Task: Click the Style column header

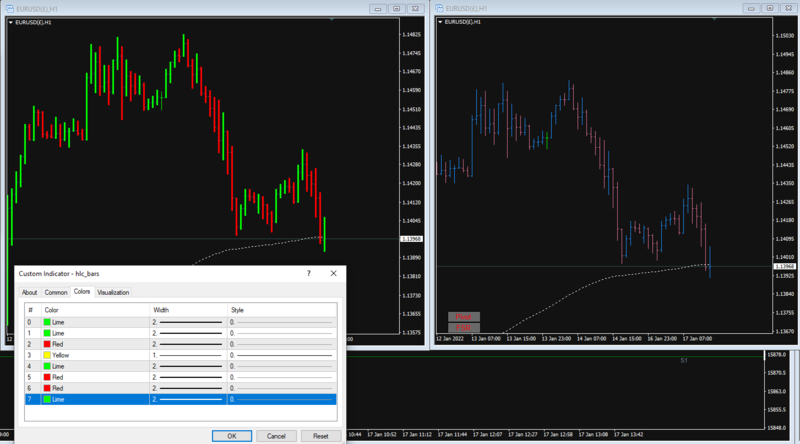Action: point(282,310)
